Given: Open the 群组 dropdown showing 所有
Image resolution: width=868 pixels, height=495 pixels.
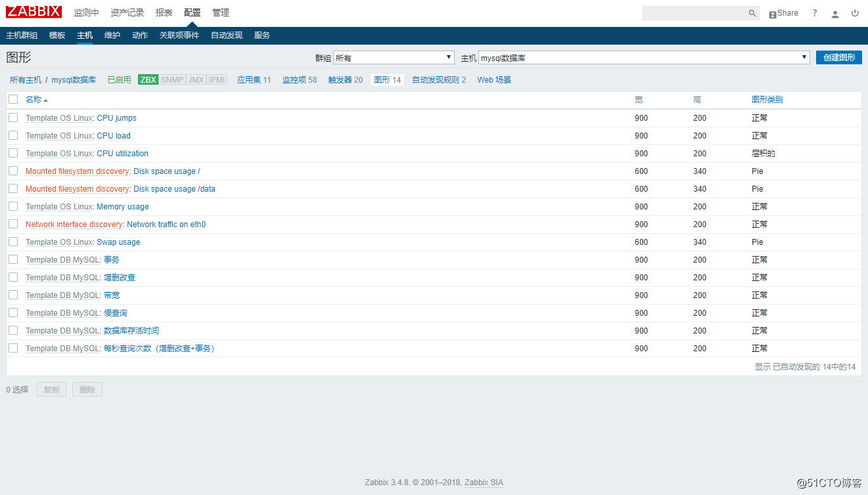Looking at the screenshot, I should (394, 58).
